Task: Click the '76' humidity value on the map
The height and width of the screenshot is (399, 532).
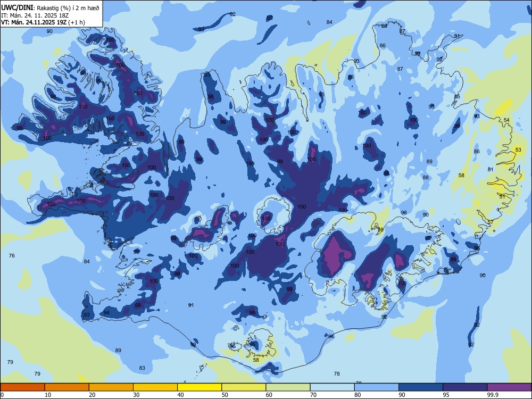Action: 12,255
